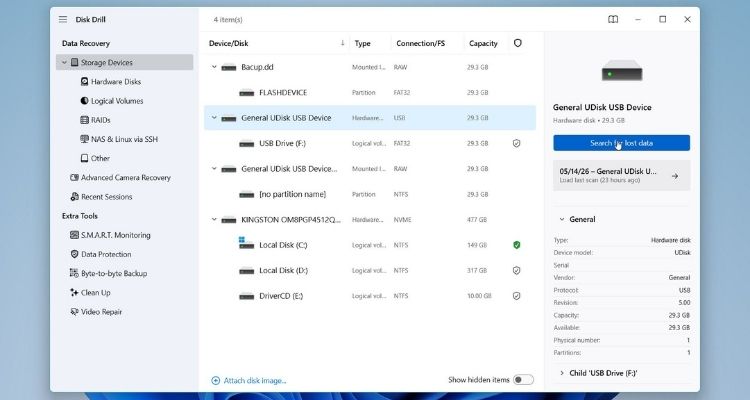Screen dimensions: 750x400
Task: Collapse the General UDisk USB Device... RAW row
Action: click(214, 168)
